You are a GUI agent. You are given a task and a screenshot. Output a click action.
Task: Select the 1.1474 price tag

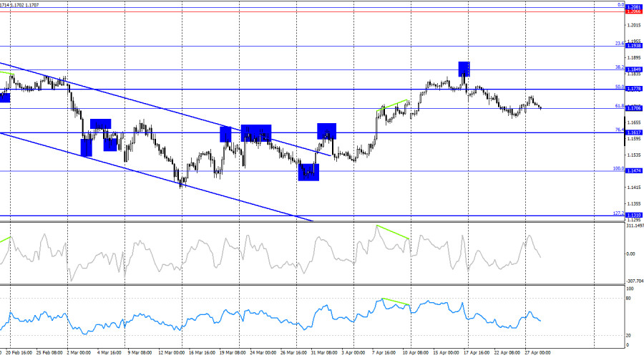(x=633, y=170)
